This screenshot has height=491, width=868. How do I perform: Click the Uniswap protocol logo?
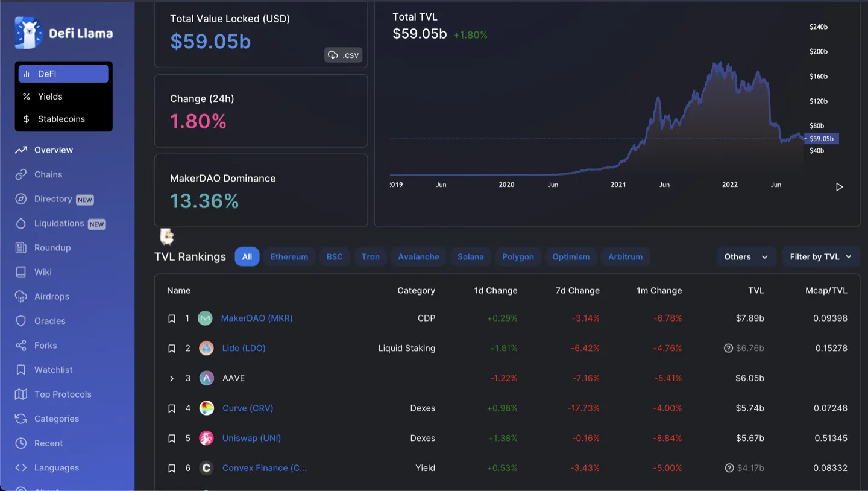tap(207, 439)
